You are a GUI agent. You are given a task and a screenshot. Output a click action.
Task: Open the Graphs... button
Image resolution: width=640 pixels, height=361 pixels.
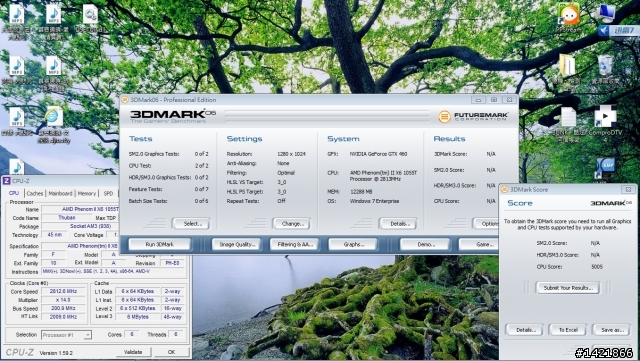coord(353,244)
